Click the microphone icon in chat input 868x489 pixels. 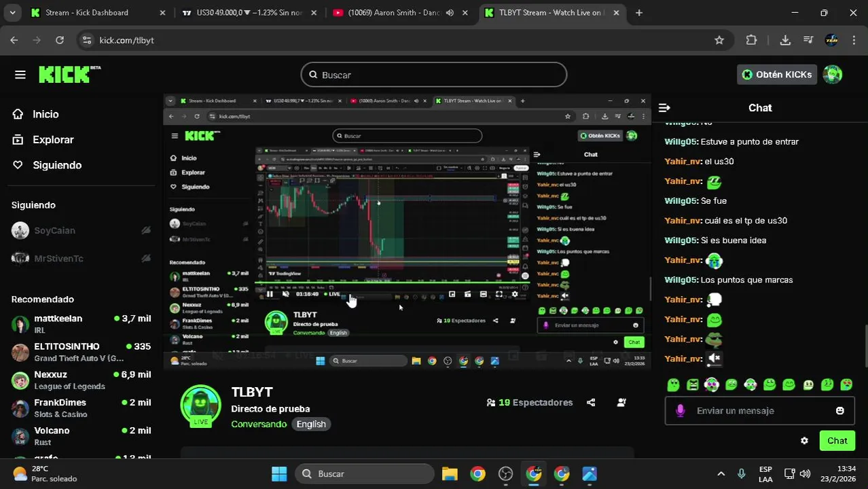pos(680,410)
